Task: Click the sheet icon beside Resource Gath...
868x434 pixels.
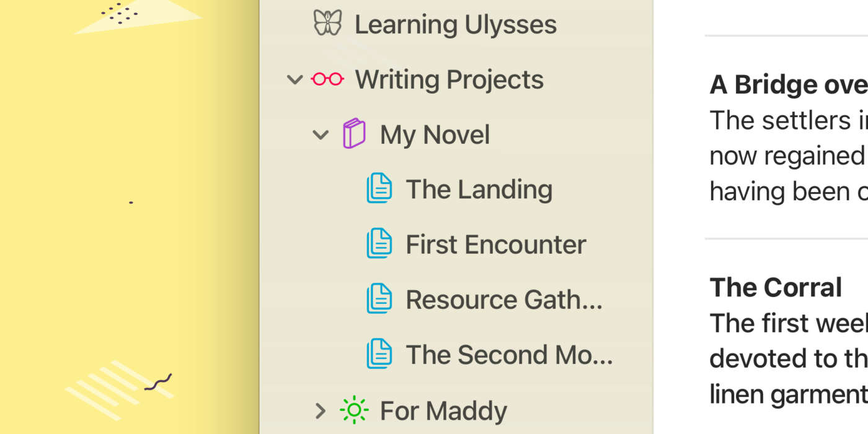Action: [379, 299]
